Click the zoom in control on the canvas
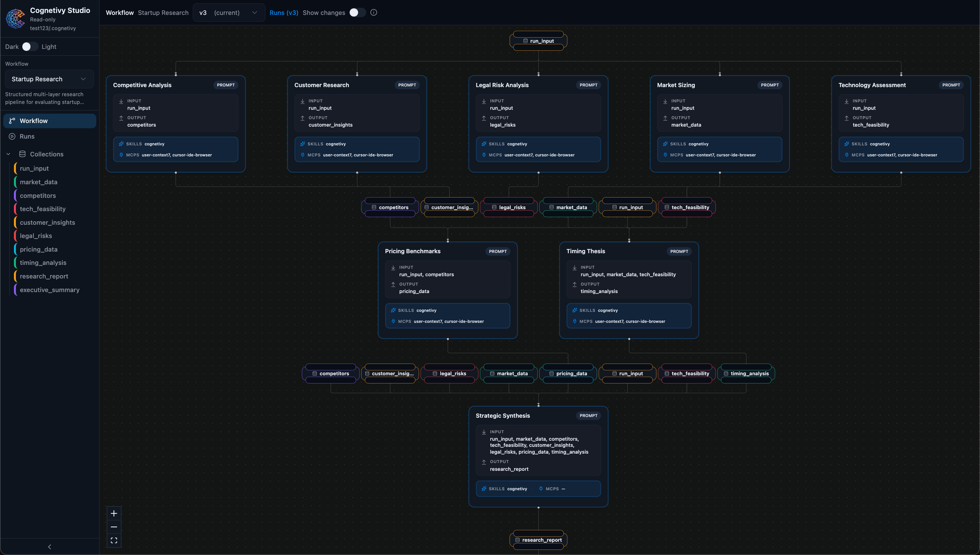The image size is (980, 555). (x=114, y=513)
